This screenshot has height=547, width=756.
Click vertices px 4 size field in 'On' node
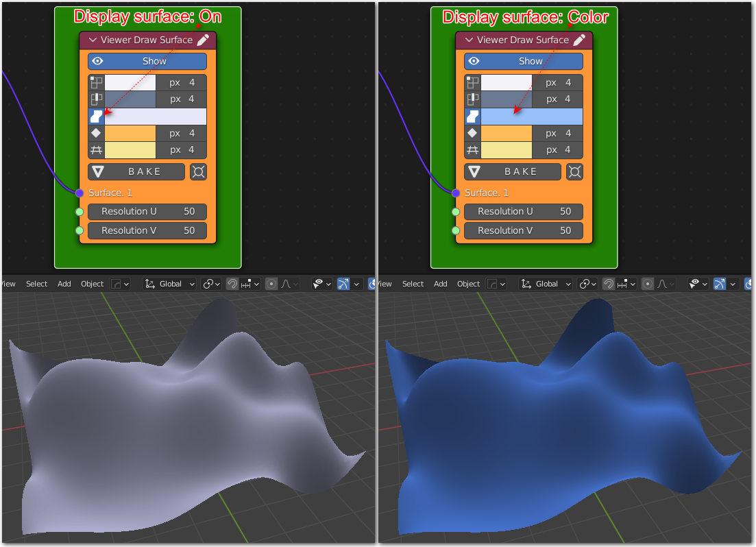pos(181,82)
